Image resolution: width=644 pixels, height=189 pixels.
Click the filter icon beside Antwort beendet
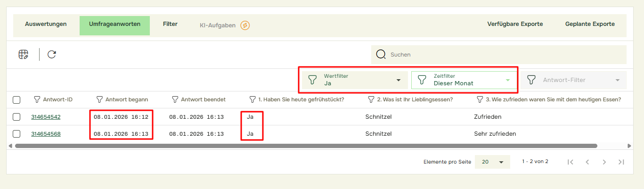coord(175,99)
